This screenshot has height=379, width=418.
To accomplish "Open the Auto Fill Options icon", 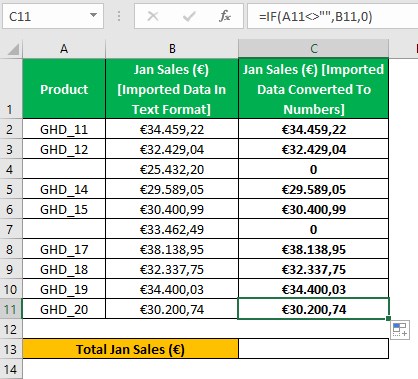I will [x=400, y=330].
